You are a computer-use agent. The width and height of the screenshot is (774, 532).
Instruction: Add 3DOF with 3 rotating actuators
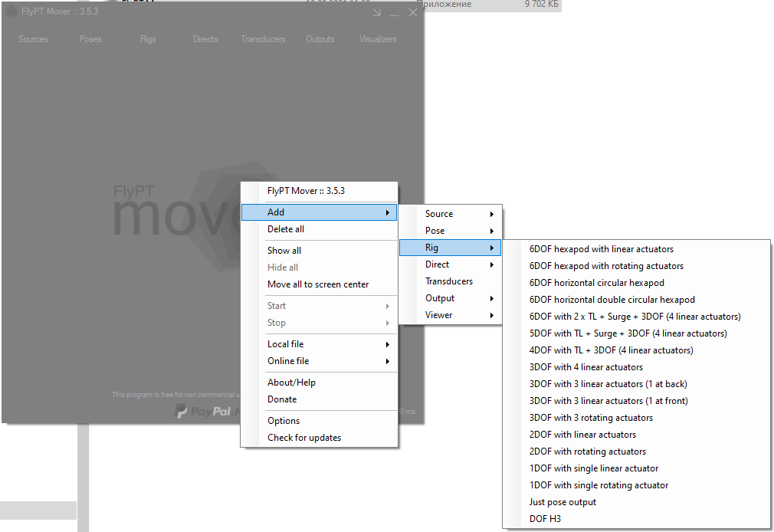(x=636, y=418)
